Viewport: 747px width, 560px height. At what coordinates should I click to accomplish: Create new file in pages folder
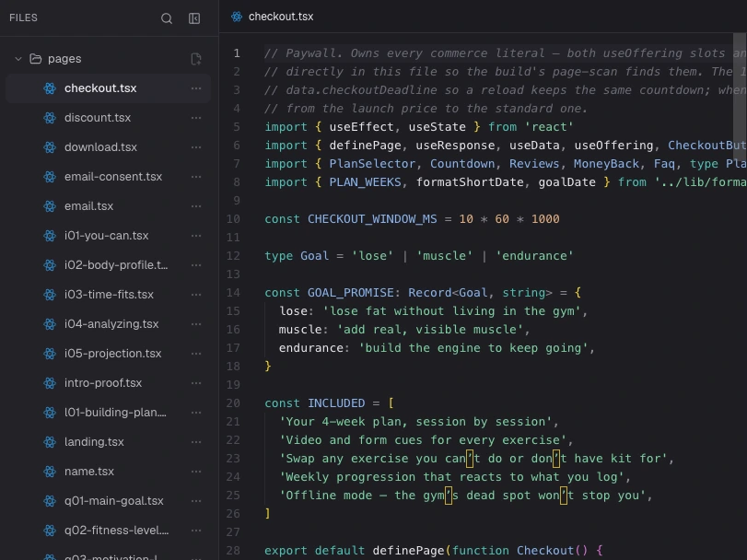196,59
